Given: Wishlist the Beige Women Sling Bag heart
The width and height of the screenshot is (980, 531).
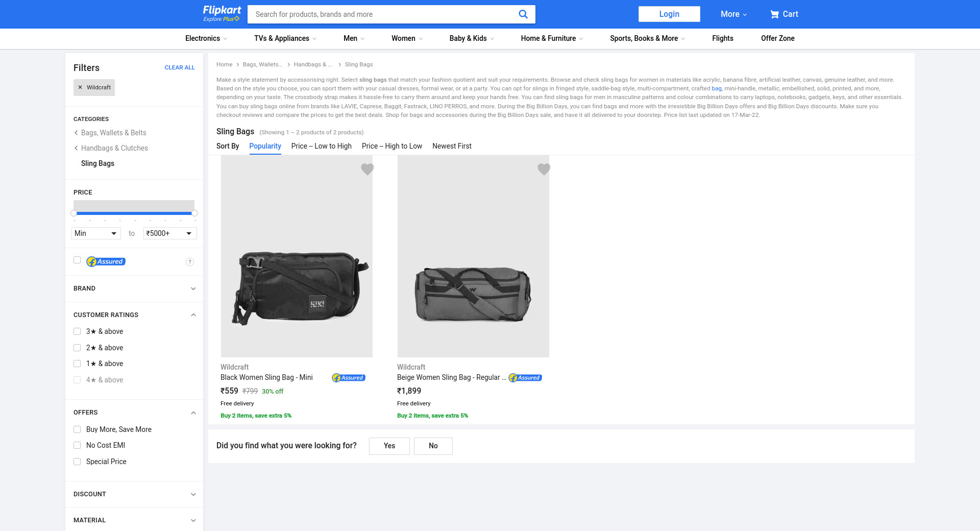Looking at the screenshot, I should click(544, 169).
